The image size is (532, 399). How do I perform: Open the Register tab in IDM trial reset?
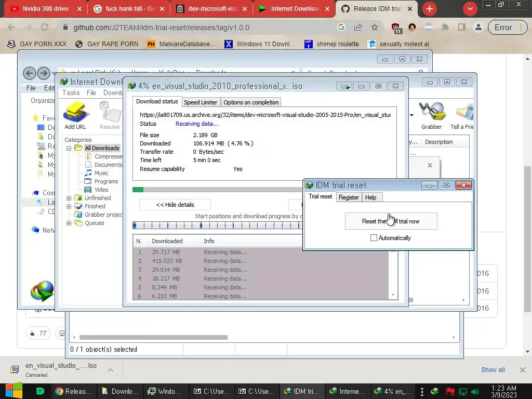pyautogui.click(x=349, y=197)
